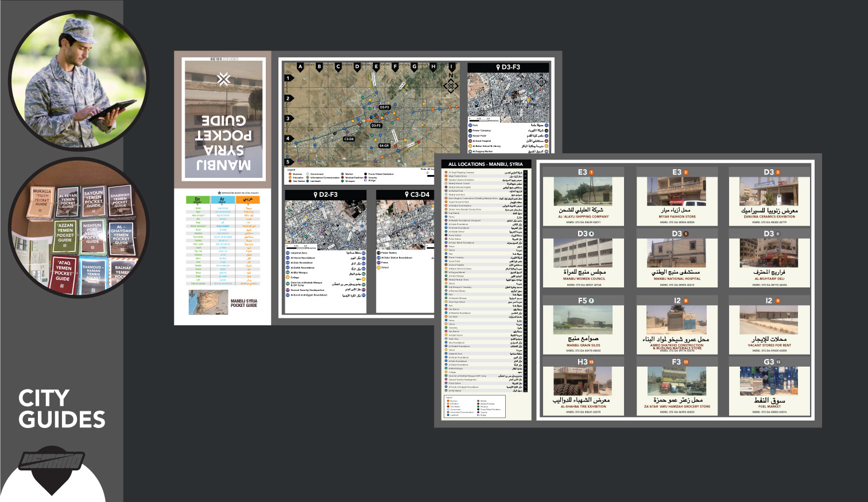Click the orange Arabic-script column header
Image resolution: width=868 pixels, height=502 pixels.
(247, 200)
